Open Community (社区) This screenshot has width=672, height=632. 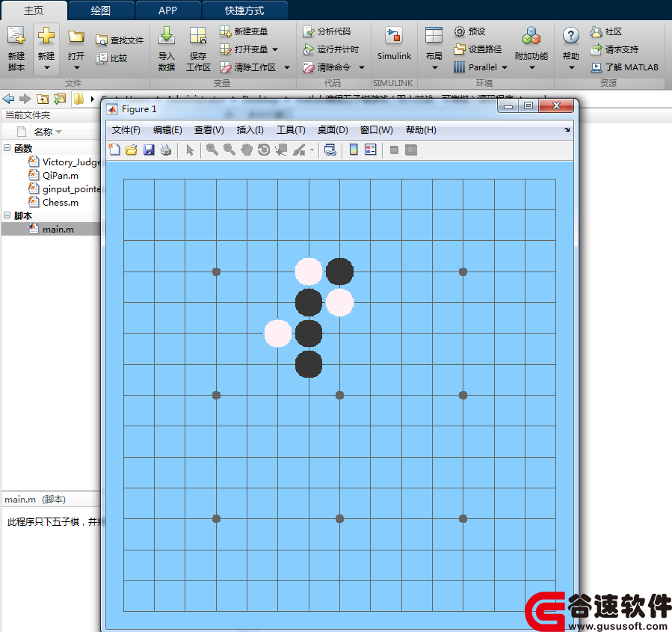[x=606, y=31]
